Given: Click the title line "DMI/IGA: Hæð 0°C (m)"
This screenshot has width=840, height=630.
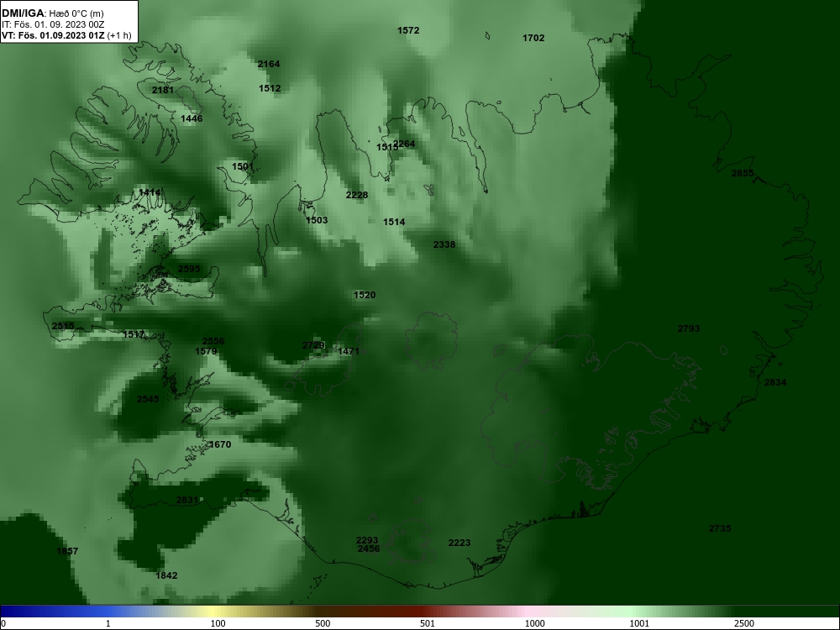Looking at the screenshot, I should tap(52, 13).
